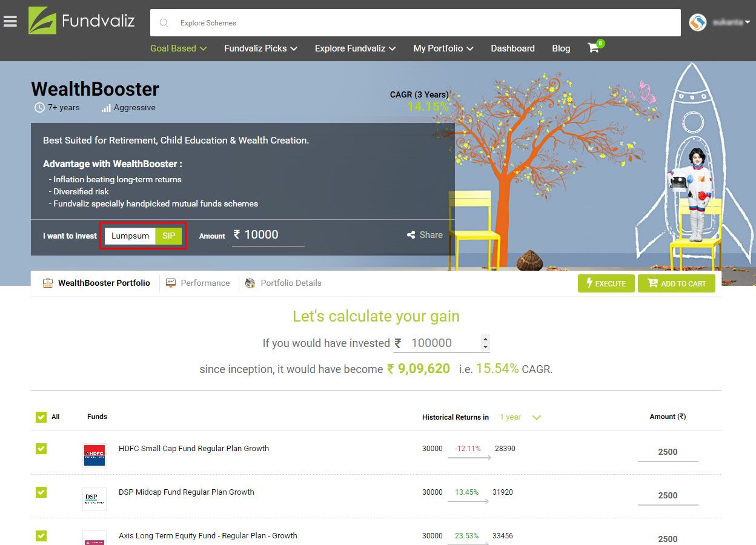Image resolution: width=756 pixels, height=545 pixels.
Task: Uncheck DSP Midcap Fund checkbox
Action: 41,492
